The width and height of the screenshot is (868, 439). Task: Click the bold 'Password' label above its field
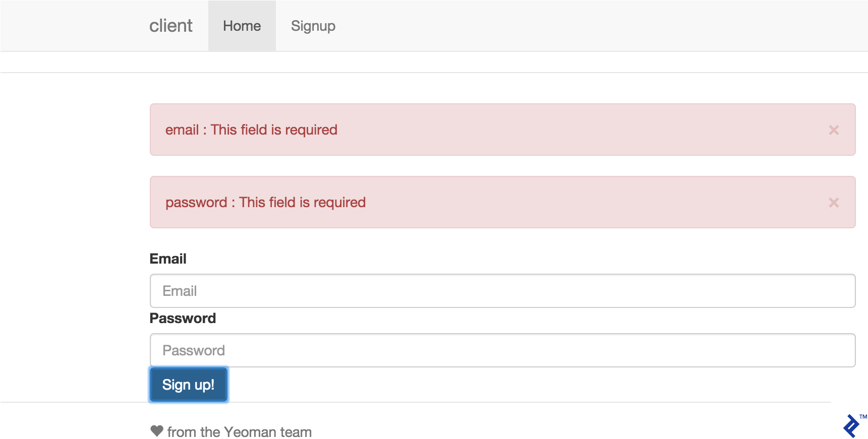point(183,318)
